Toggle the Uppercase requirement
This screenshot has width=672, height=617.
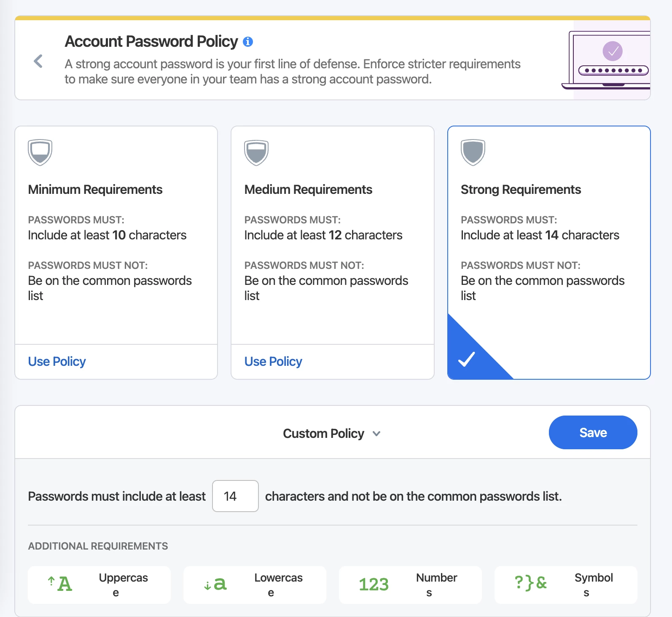[99, 585]
